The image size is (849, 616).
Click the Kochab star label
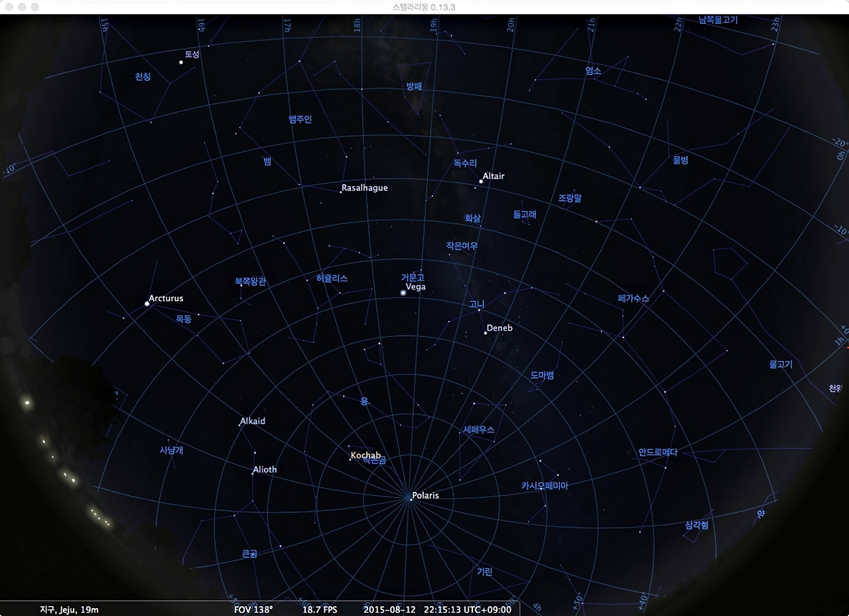point(366,456)
